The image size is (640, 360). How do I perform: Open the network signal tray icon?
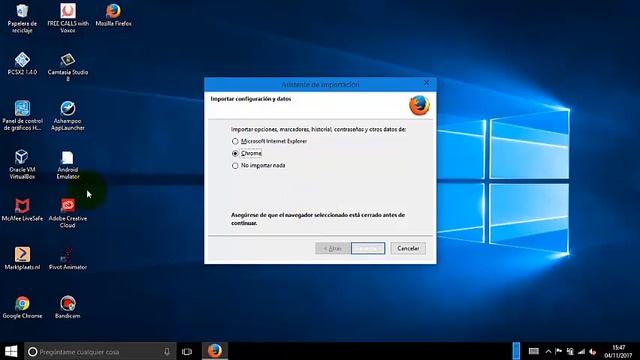click(581, 351)
